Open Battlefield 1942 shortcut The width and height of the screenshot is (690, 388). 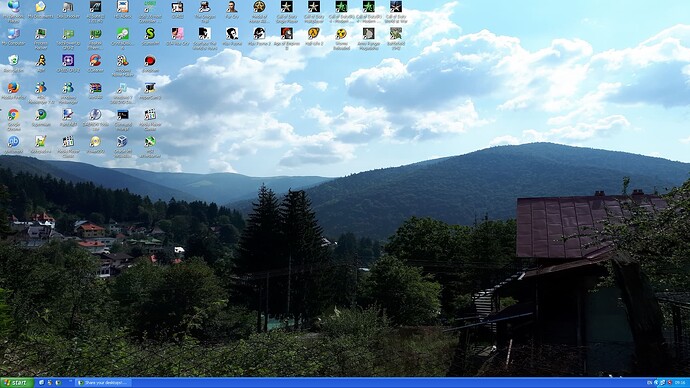tap(396, 34)
